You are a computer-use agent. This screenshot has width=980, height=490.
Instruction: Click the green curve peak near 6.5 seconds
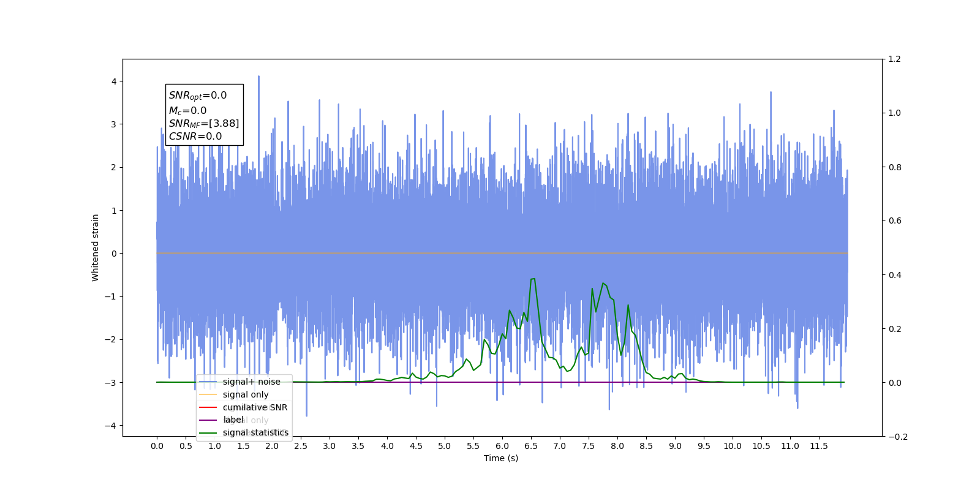click(x=533, y=279)
